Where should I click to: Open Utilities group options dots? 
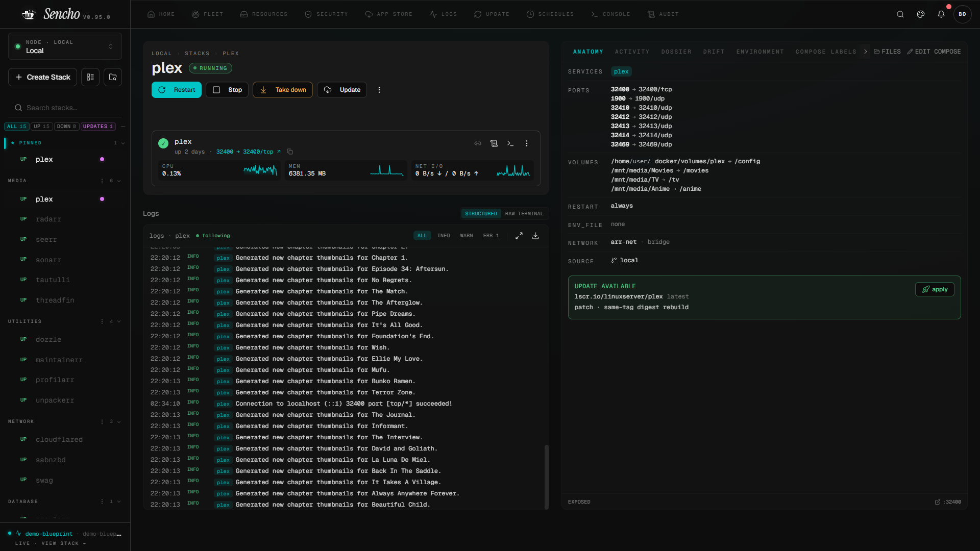click(x=102, y=321)
